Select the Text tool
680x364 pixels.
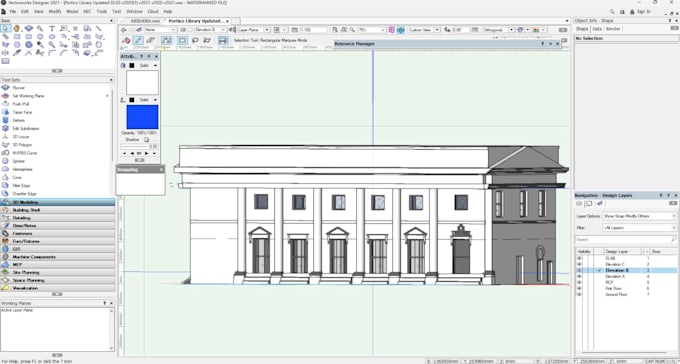pos(52,29)
